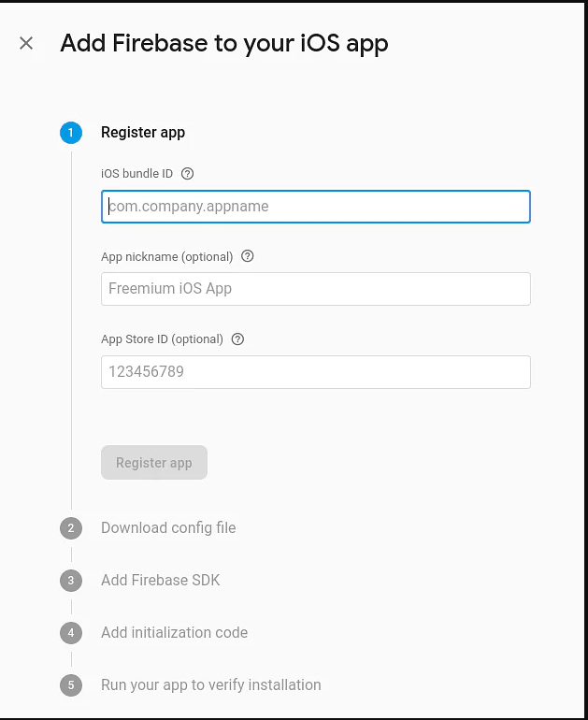The image size is (588, 720).
Task: Open the Add initialization code step
Action: (x=175, y=633)
